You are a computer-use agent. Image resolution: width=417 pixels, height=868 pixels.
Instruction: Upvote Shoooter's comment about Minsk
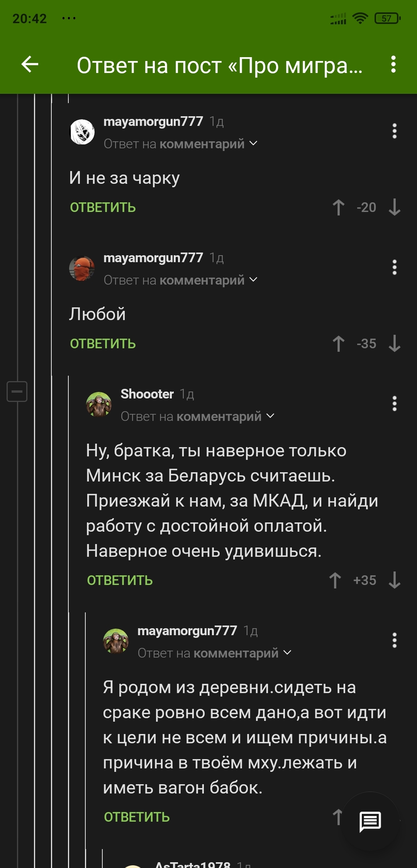pyautogui.click(x=335, y=580)
